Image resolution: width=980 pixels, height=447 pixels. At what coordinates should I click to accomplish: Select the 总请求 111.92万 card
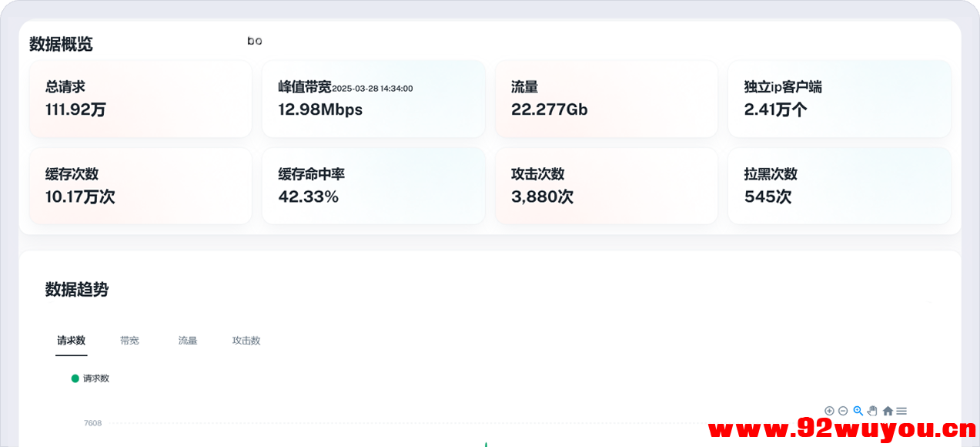[x=141, y=99]
